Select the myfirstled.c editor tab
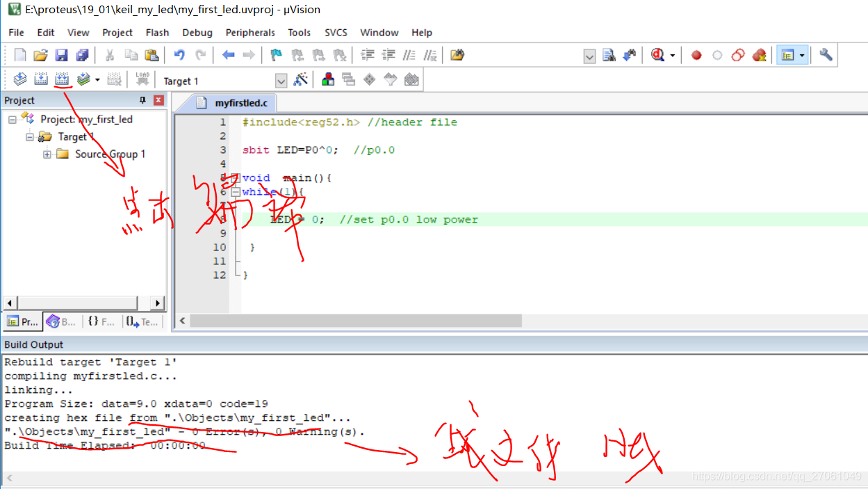The width and height of the screenshot is (868, 489). [x=232, y=103]
